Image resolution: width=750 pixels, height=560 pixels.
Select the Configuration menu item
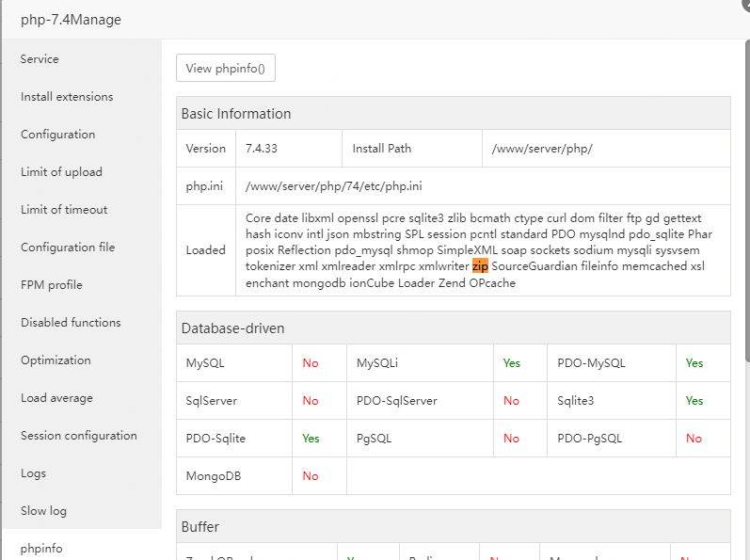pyautogui.click(x=57, y=135)
